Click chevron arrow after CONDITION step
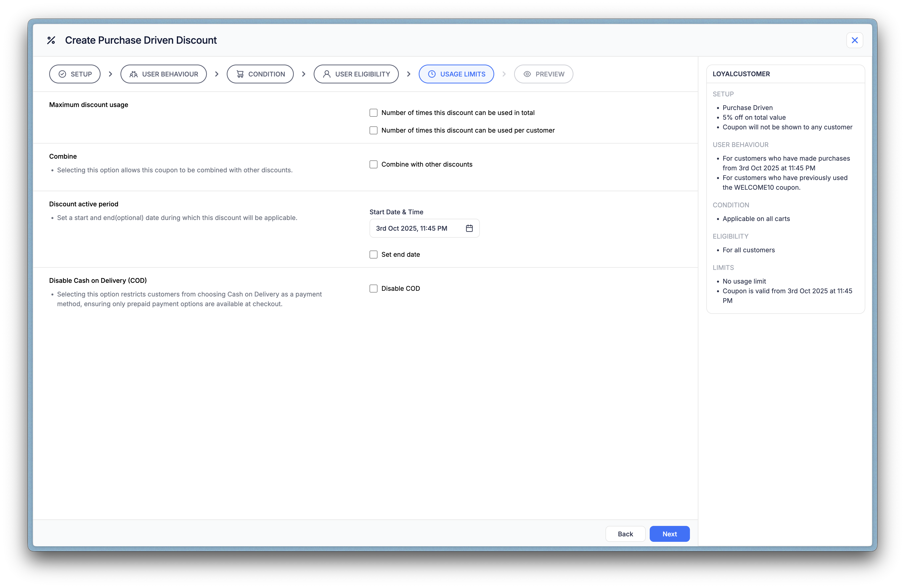The width and height of the screenshot is (905, 588). tap(303, 74)
